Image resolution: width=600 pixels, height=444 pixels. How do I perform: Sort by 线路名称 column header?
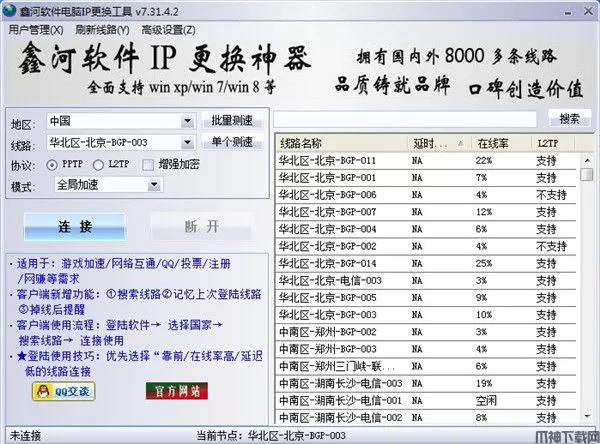[x=341, y=144]
